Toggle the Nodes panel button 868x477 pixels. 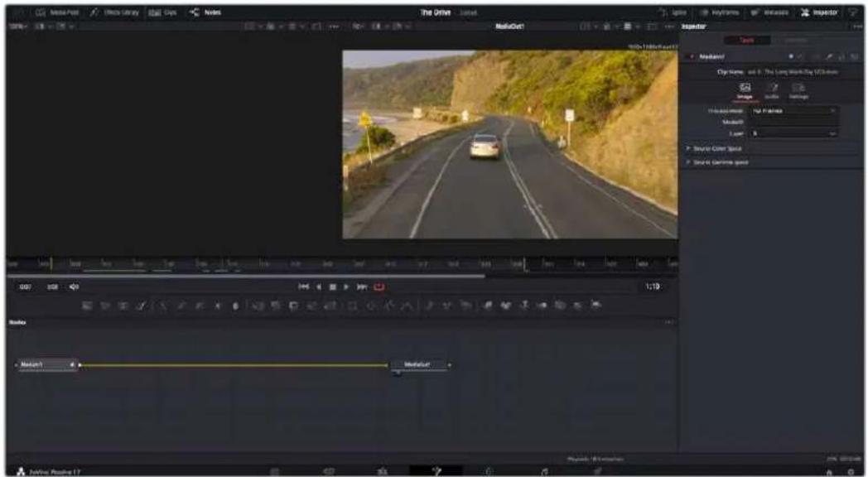tap(205, 12)
